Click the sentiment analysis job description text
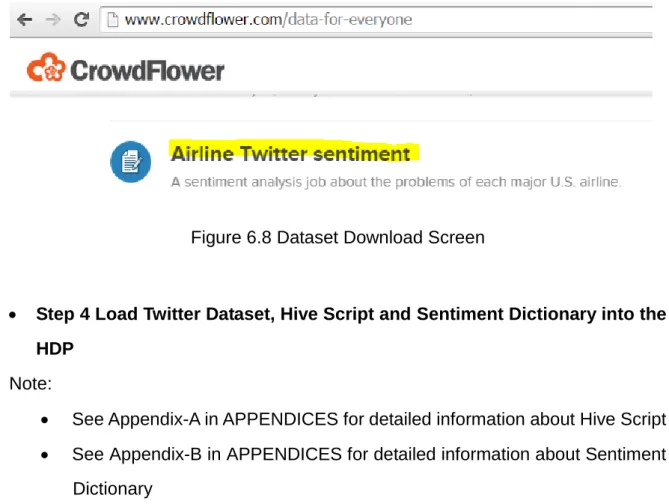 (x=396, y=182)
